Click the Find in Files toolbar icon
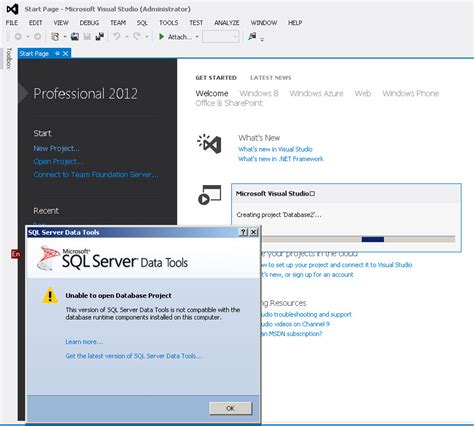The width and height of the screenshot is (474, 426). pyautogui.click(x=252, y=36)
